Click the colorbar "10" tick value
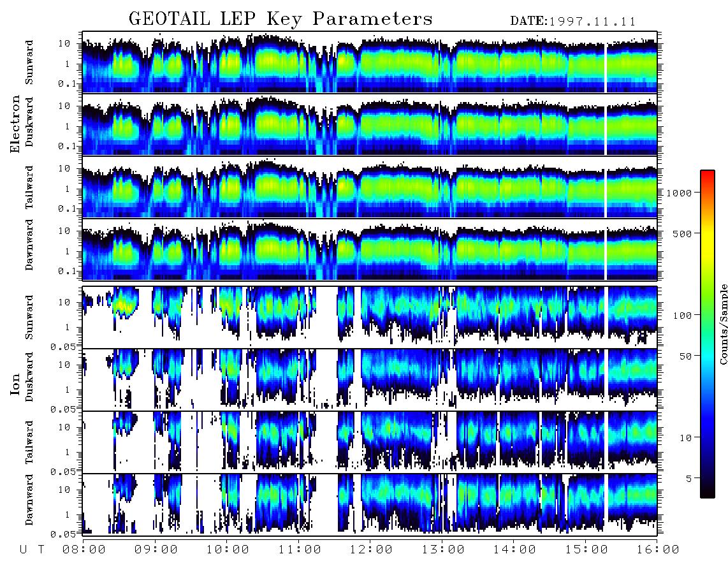The height and width of the screenshot is (561, 728). click(686, 437)
